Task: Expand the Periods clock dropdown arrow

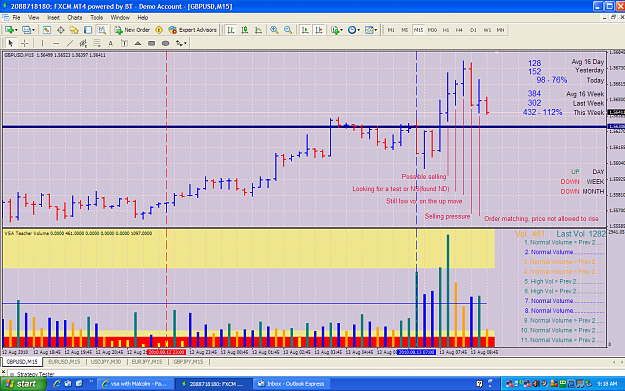Action: pos(359,30)
